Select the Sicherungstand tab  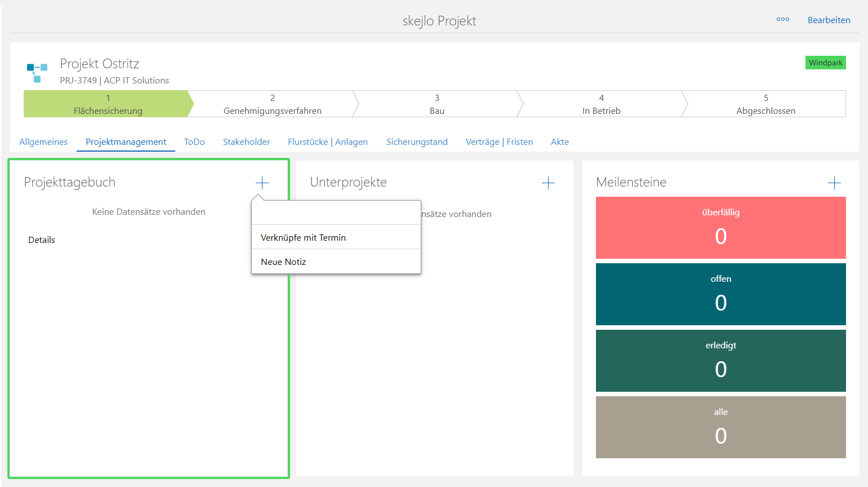[x=417, y=142]
